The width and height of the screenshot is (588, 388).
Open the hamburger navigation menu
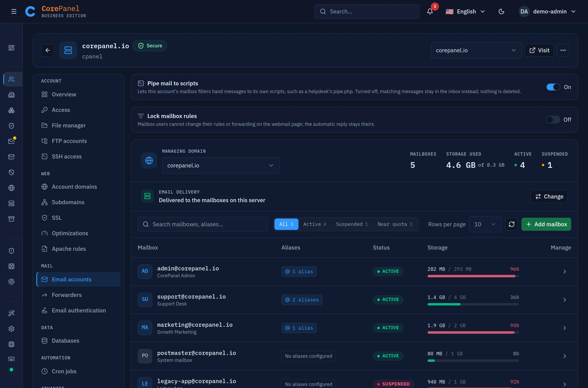[14, 11]
